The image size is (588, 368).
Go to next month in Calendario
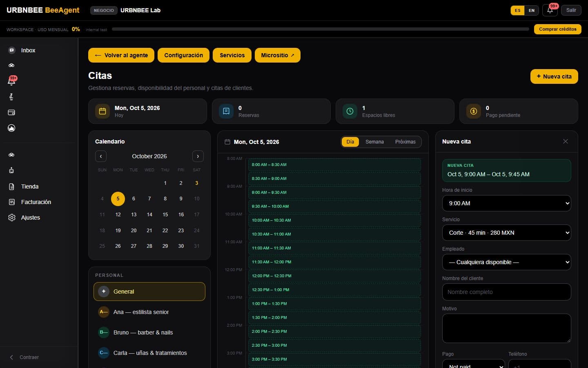(x=198, y=156)
